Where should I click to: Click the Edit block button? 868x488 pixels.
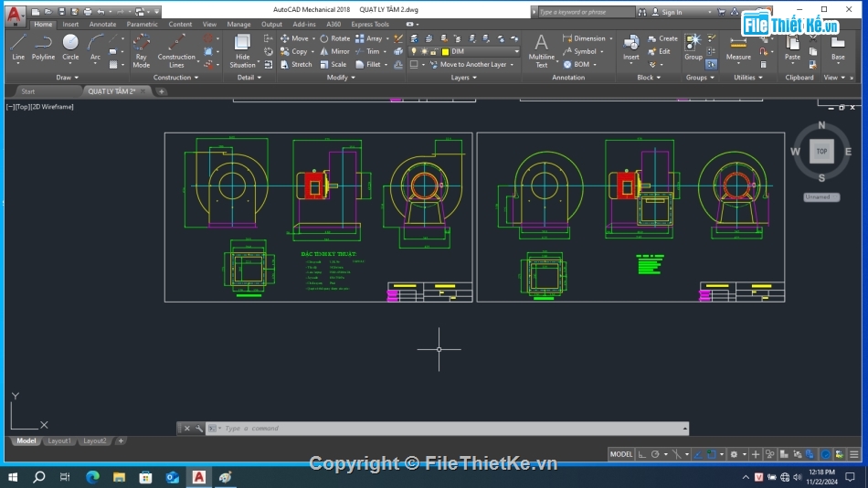[x=659, y=51]
